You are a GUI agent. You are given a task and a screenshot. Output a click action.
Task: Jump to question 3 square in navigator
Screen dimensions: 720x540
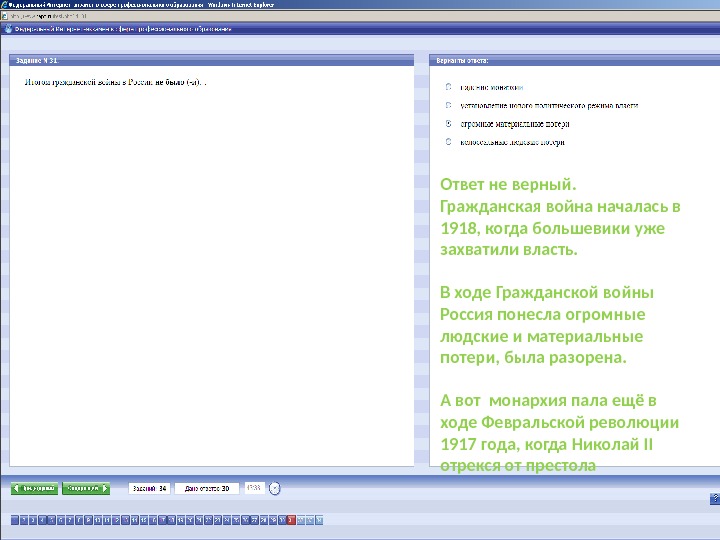[33, 520]
